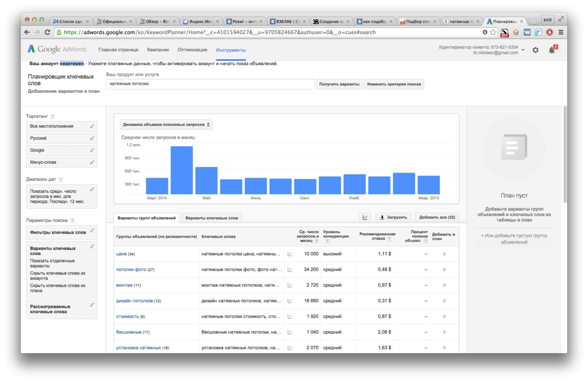Switch to the Яндекс.Метрика browser tab
Viewport: 588px width, 382px height.
pyautogui.click(x=200, y=22)
